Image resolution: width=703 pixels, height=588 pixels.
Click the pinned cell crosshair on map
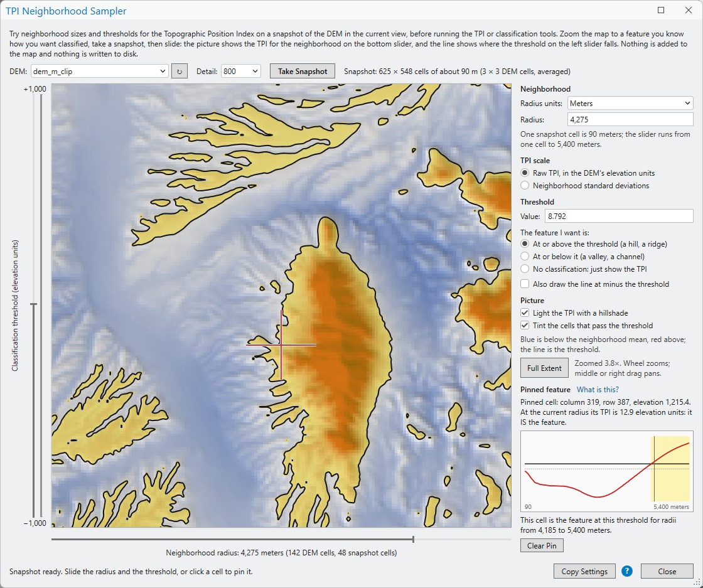(281, 345)
